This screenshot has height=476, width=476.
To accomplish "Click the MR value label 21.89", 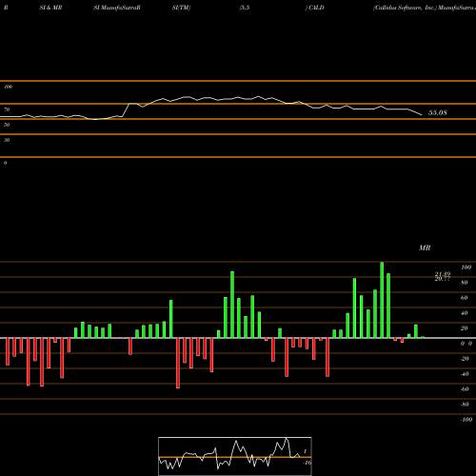I will point(443,274).
